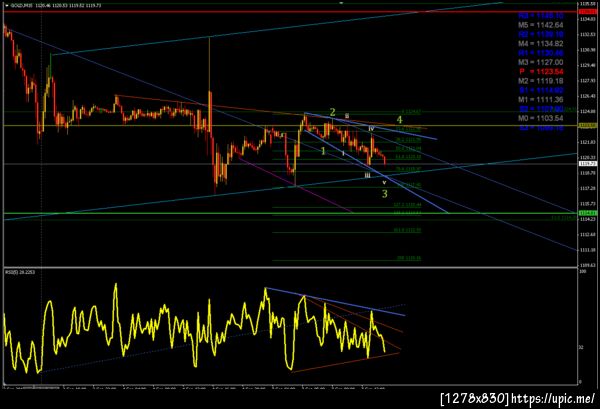Select the green wave label '2'

pyautogui.click(x=333, y=112)
